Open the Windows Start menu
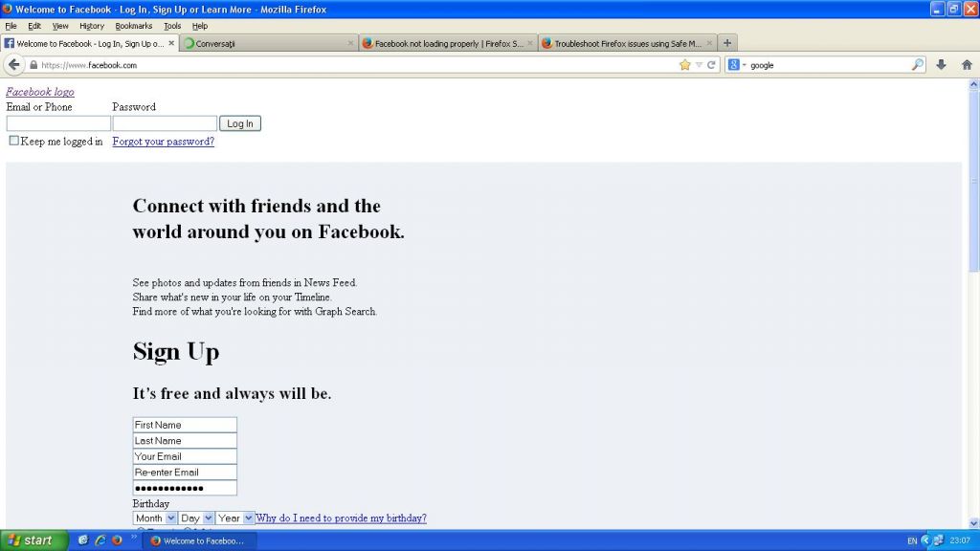Viewport: 980px width, 551px height. pyautogui.click(x=33, y=540)
